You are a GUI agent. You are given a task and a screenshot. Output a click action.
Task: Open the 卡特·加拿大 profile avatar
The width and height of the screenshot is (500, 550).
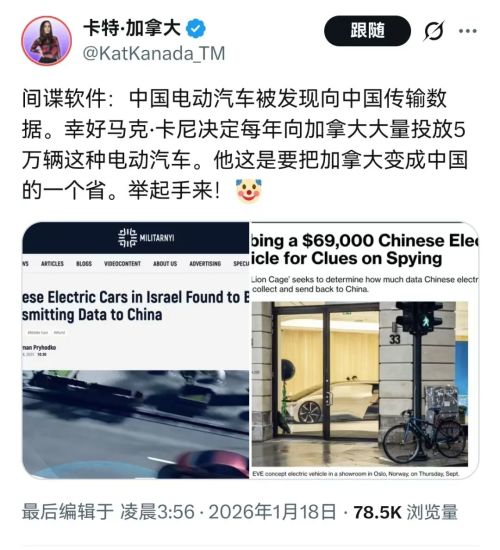point(47,41)
